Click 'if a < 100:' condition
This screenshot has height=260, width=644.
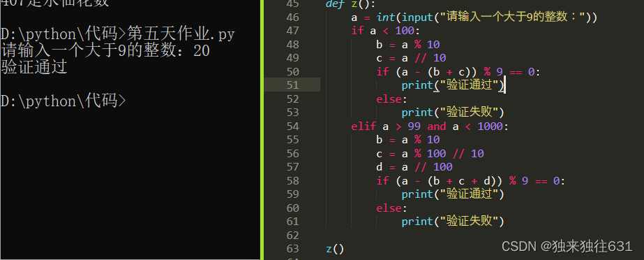(387, 31)
